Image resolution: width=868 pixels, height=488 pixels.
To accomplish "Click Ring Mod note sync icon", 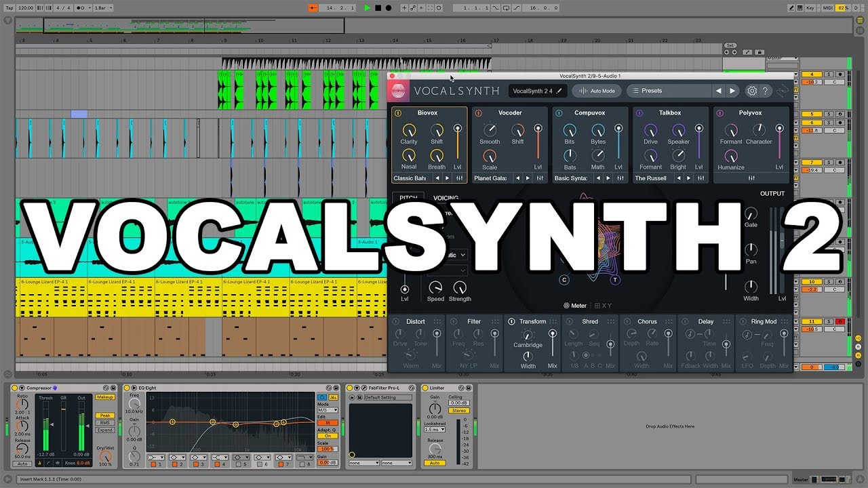I will [x=748, y=334].
